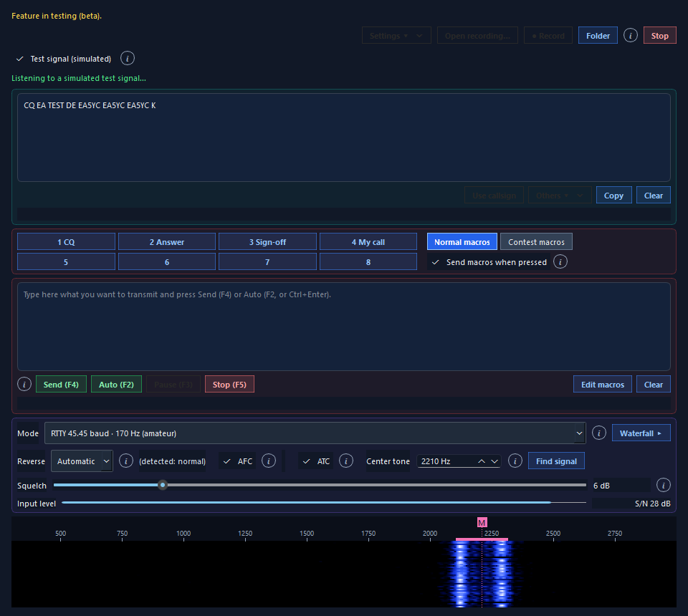
Task: Clear the received text area
Action: [654, 196]
